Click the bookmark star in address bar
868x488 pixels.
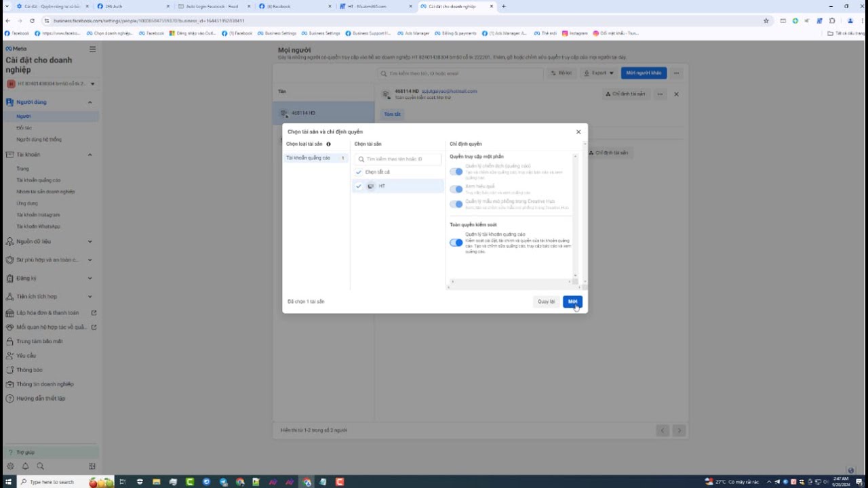[x=766, y=20]
